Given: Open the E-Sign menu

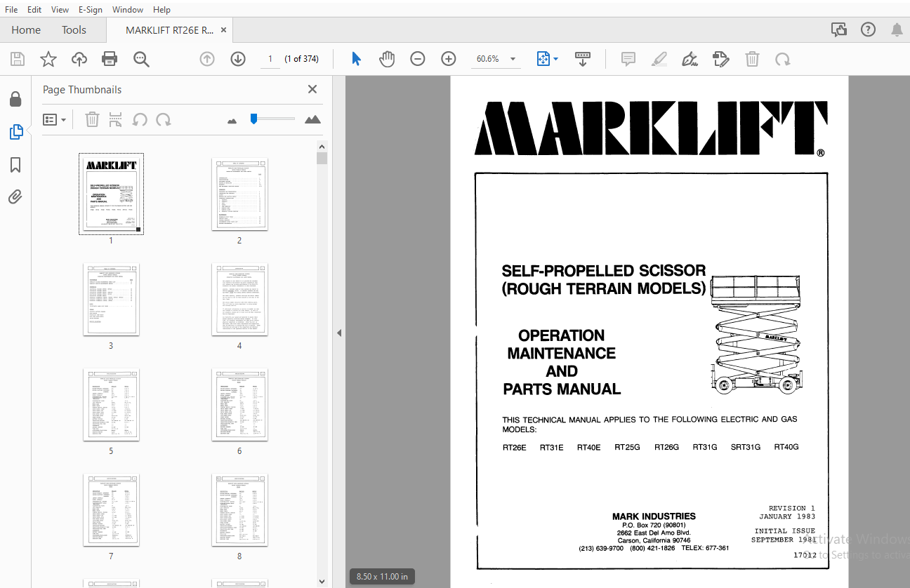Looking at the screenshot, I should pyautogui.click(x=90, y=10).
